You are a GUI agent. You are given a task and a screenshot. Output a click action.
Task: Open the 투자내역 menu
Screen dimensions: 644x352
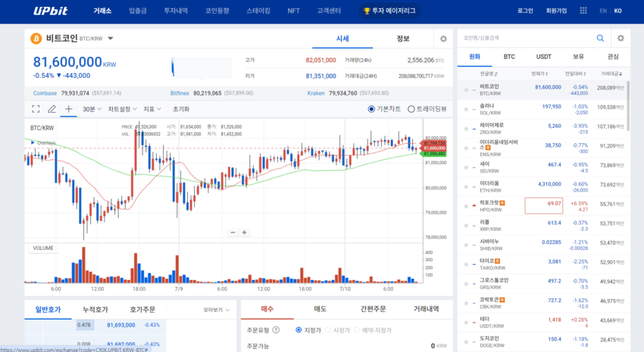point(176,11)
